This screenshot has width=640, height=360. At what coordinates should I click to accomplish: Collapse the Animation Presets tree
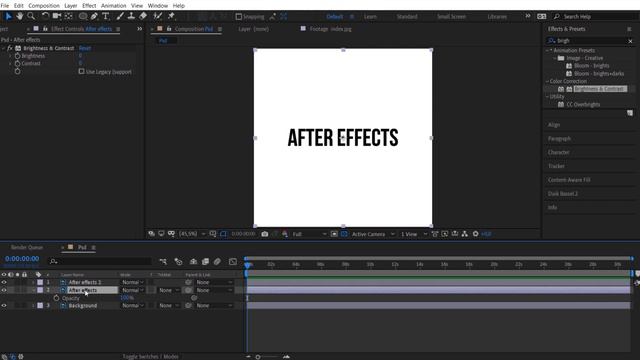click(547, 50)
